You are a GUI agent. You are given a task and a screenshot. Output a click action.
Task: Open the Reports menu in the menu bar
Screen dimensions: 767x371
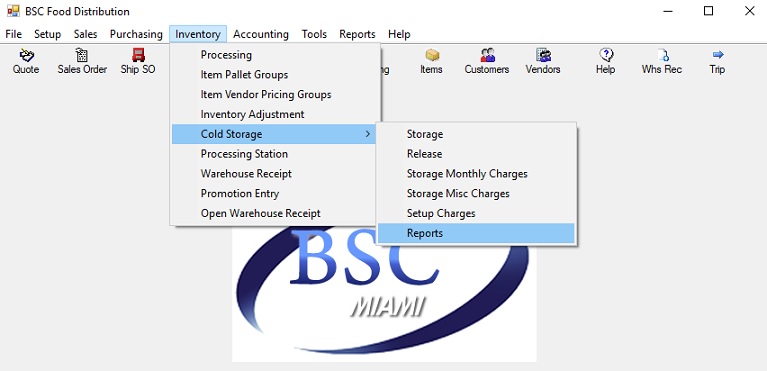357,34
